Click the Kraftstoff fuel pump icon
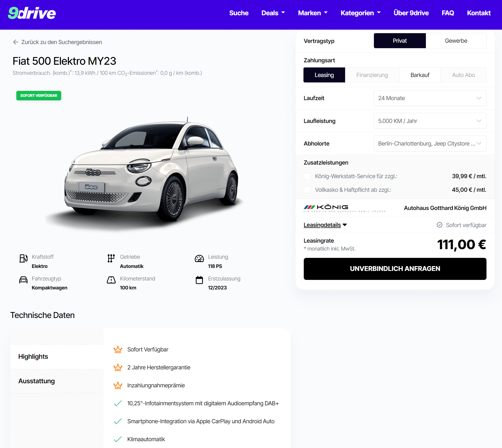The image size is (502, 448). (23, 258)
